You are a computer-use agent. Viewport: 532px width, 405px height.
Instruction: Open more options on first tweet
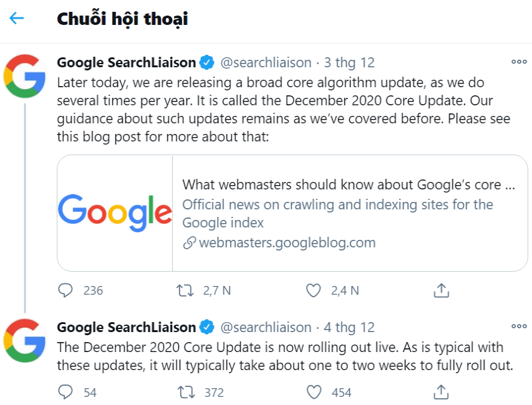(x=519, y=62)
